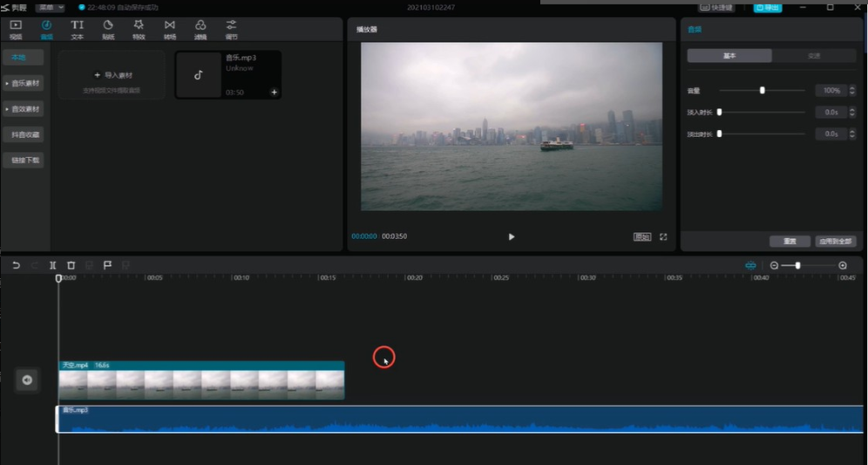
Task: Click the fullscreen icon in the player
Action: click(663, 236)
